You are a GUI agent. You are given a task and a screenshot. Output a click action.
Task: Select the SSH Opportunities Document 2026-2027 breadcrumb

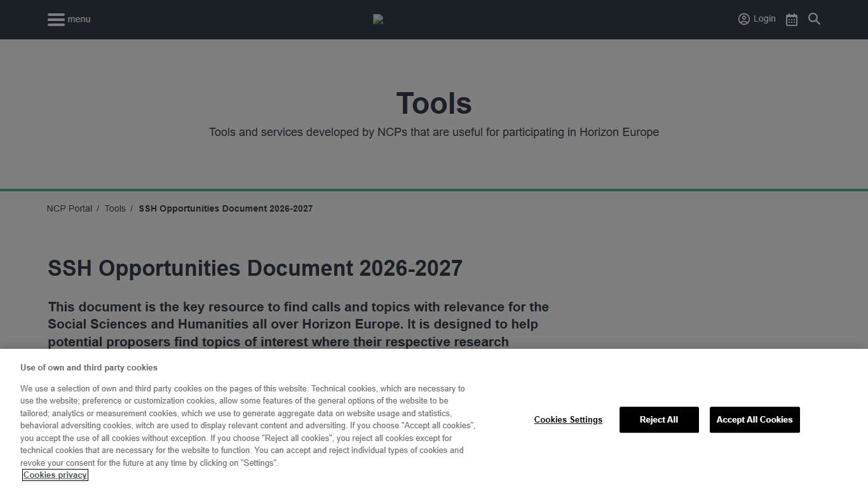[226, 208]
